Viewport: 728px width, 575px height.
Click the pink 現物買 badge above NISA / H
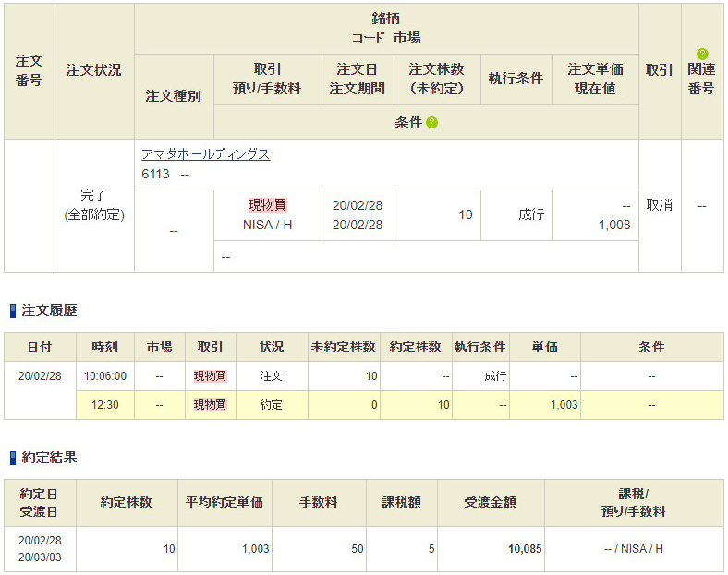point(267,205)
